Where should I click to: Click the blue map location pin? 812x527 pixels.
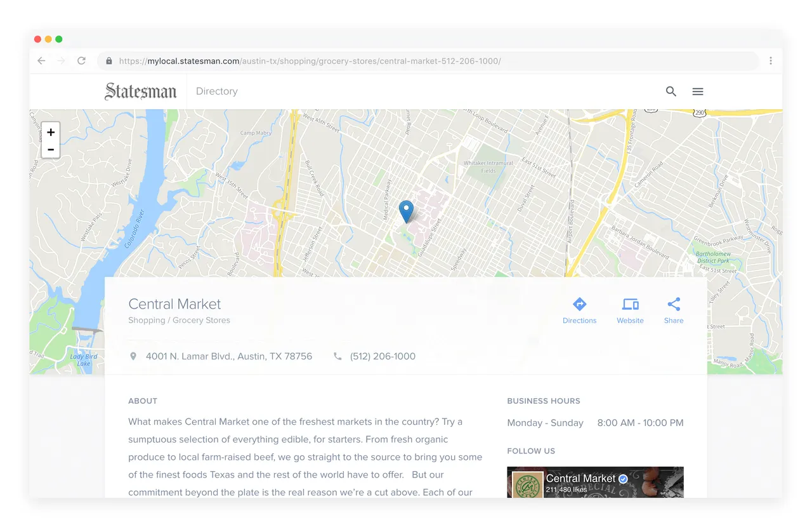(x=406, y=211)
